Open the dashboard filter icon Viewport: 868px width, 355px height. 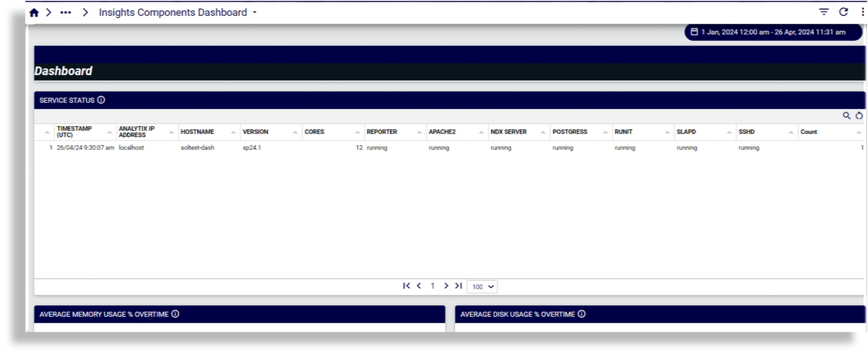[x=824, y=12]
